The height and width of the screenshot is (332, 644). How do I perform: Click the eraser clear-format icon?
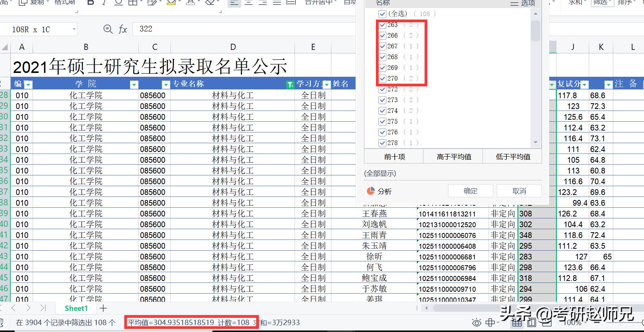point(210,2)
